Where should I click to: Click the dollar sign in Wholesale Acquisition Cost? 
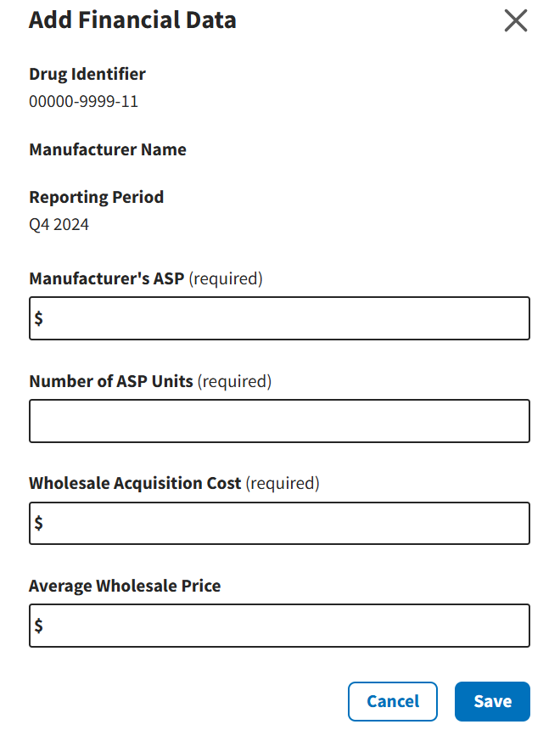tap(39, 524)
